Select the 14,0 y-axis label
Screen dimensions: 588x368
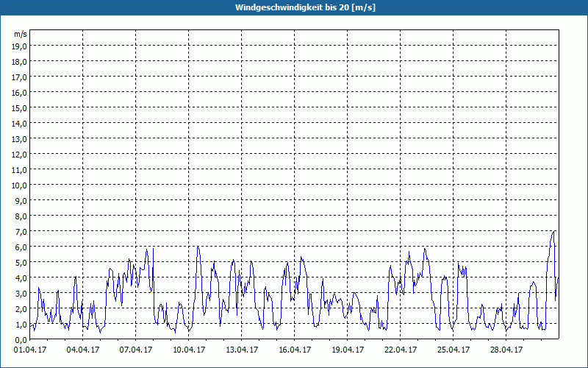(x=19, y=123)
